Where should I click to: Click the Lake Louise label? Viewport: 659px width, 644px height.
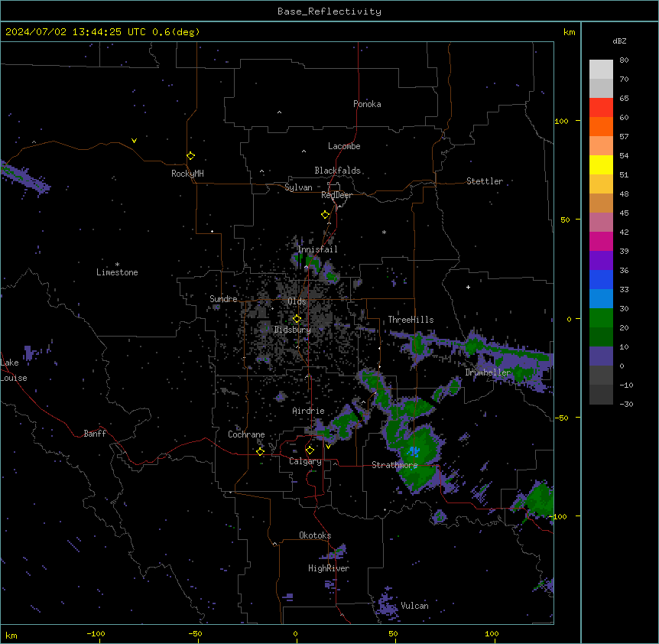pyautogui.click(x=14, y=370)
